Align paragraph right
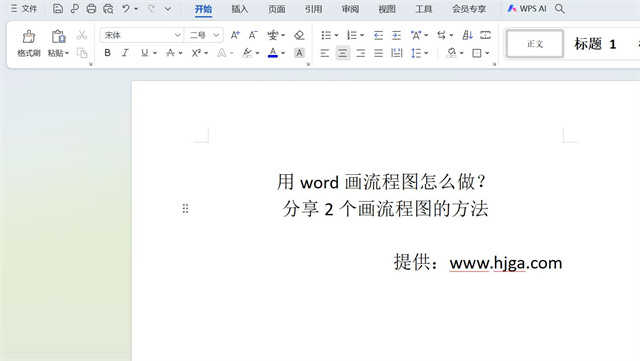Viewport: 640px width, 361px height. [361, 53]
